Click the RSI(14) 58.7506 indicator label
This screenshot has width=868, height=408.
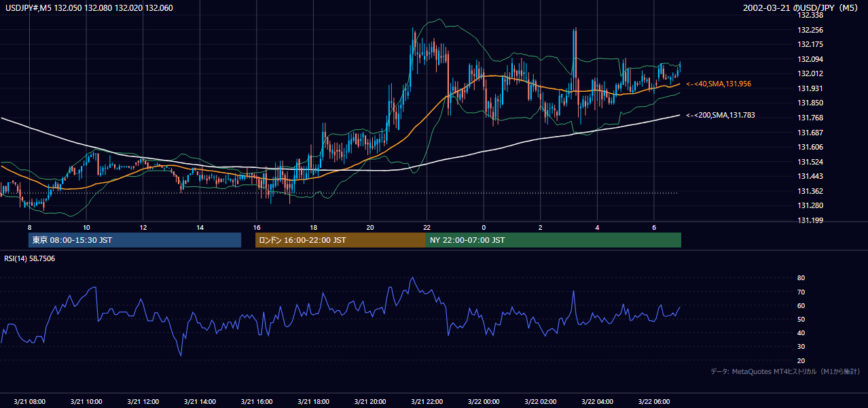point(30,258)
